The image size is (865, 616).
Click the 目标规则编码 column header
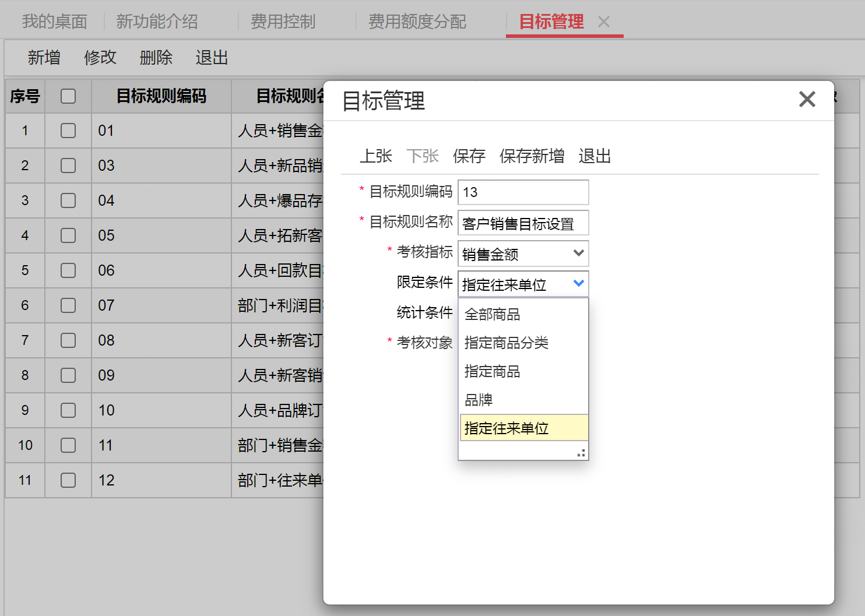tap(161, 96)
